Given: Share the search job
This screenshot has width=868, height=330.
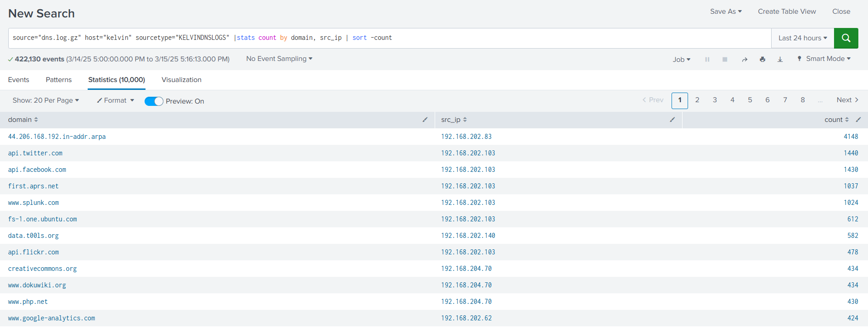Looking at the screenshot, I should click(745, 60).
